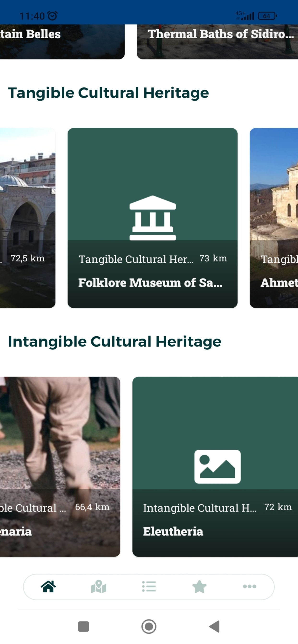
Task: Tap Android back triangle button
Action: [x=214, y=627]
